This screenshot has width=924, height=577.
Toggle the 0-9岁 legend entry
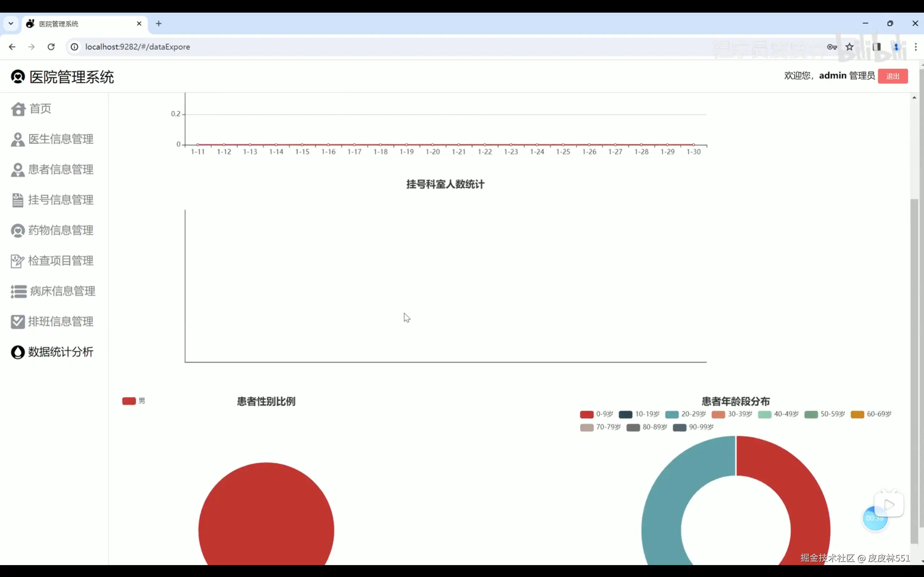(597, 414)
